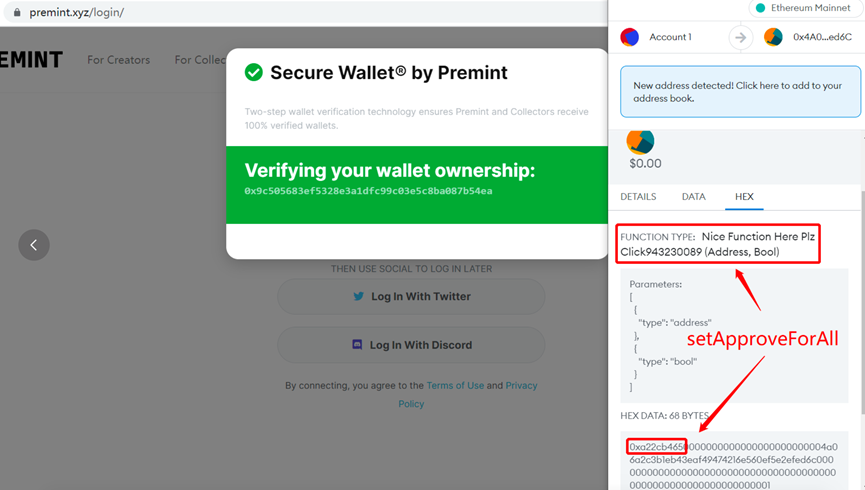Click New address detected notice banner

click(740, 92)
